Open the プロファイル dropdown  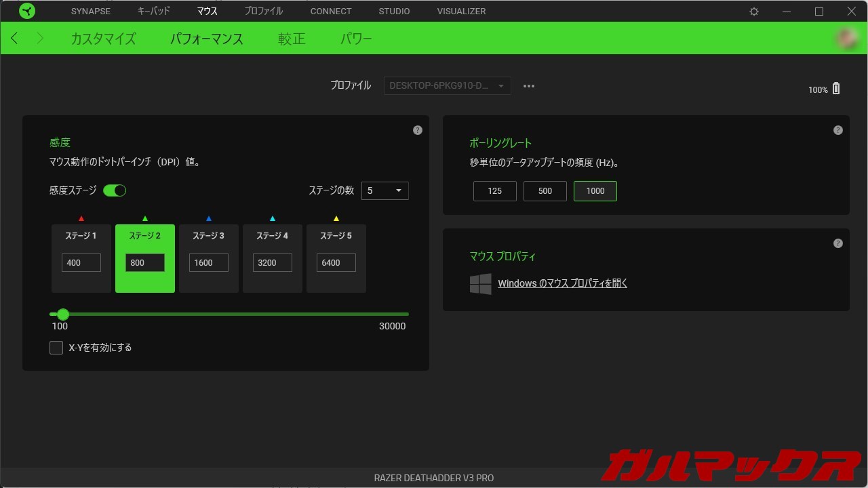point(447,85)
